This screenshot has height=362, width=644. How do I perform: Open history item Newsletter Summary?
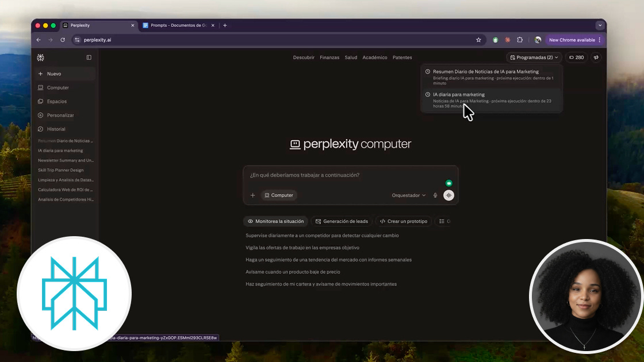(66, 160)
